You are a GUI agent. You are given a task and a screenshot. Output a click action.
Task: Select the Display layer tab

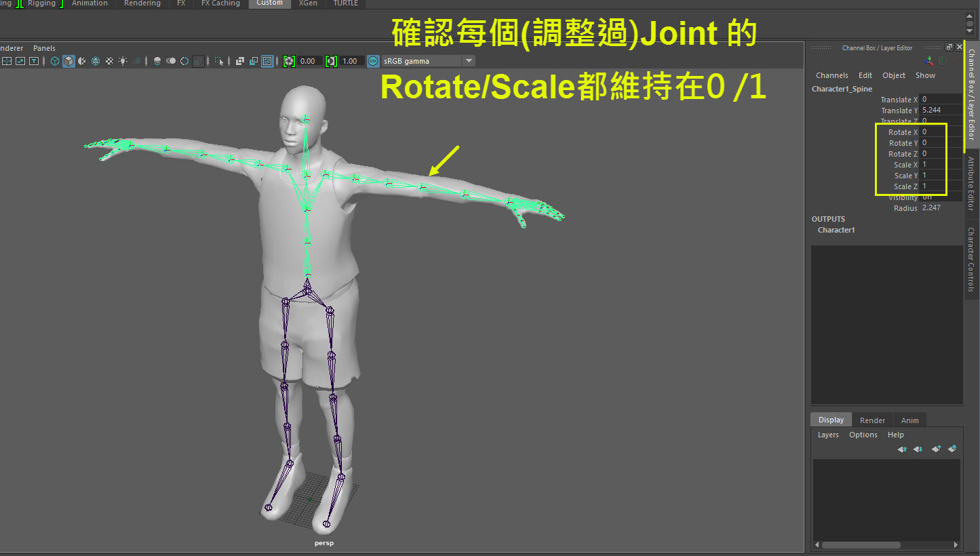(x=831, y=420)
